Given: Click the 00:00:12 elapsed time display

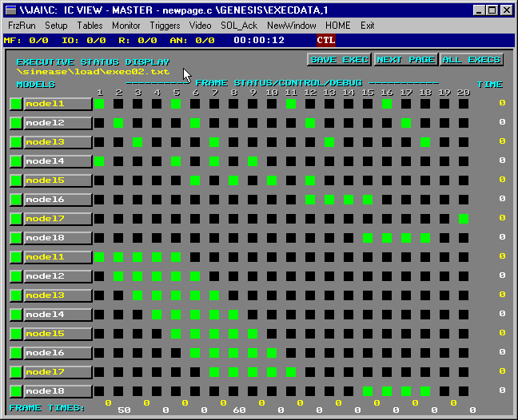Looking at the screenshot, I should (x=259, y=40).
